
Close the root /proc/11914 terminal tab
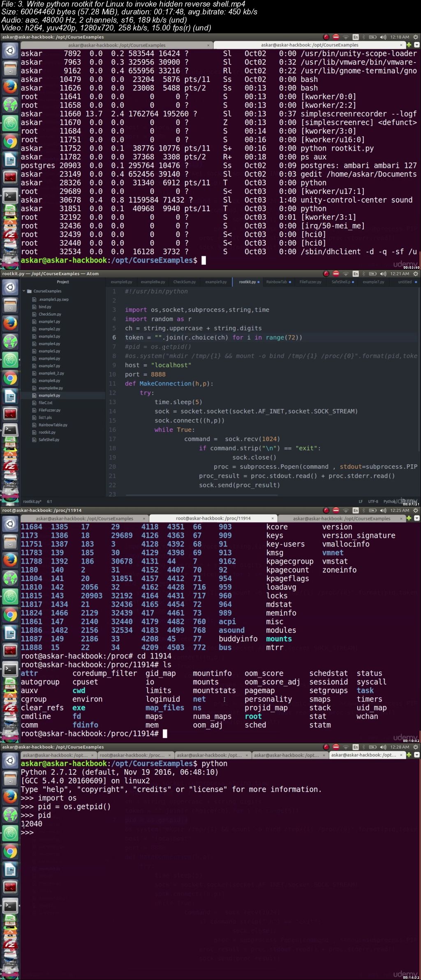click(x=272, y=519)
